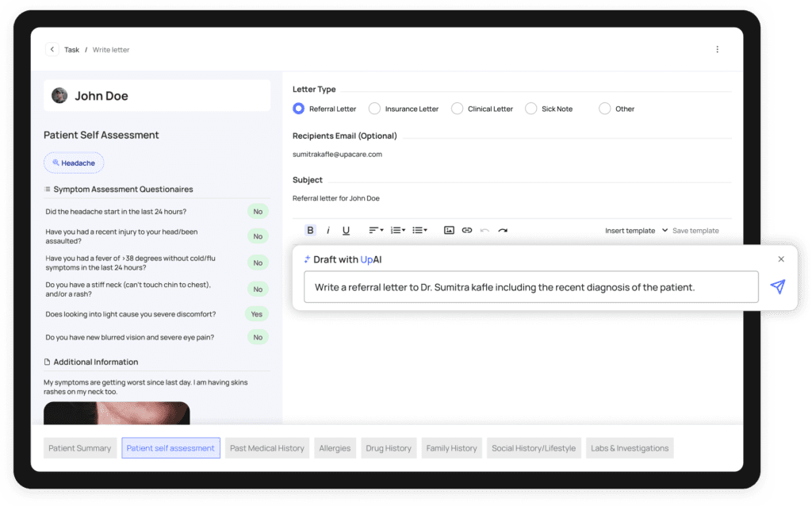812x506 pixels.
Task: Click John Doe's profile avatar
Action: click(59, 96)
